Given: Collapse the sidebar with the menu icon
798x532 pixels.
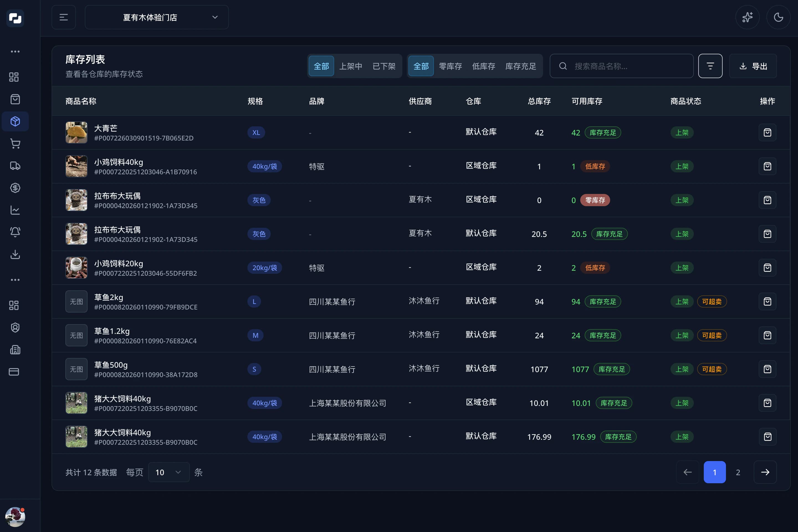Looking at the screenshot, I should (63, 17).
